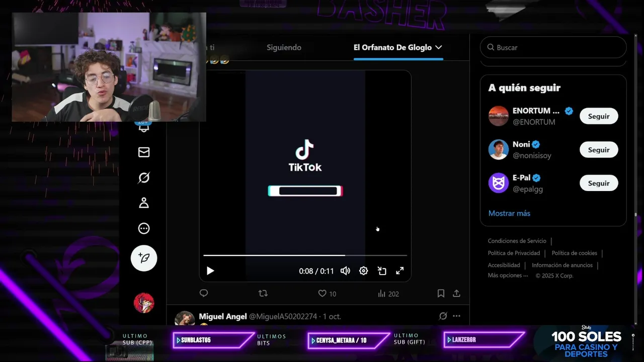The width and height of the screenshot is (644, 362).
Task: Expand the video to fullscreen
Action: 400,271
